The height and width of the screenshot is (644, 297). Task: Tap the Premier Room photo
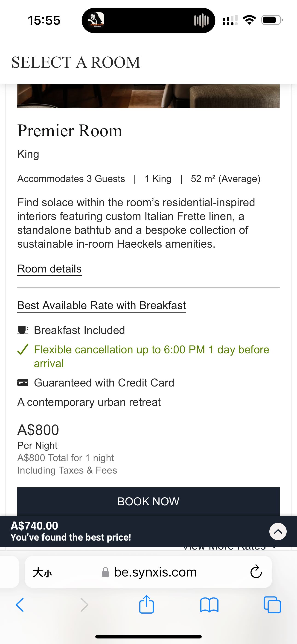coord(148,96)
